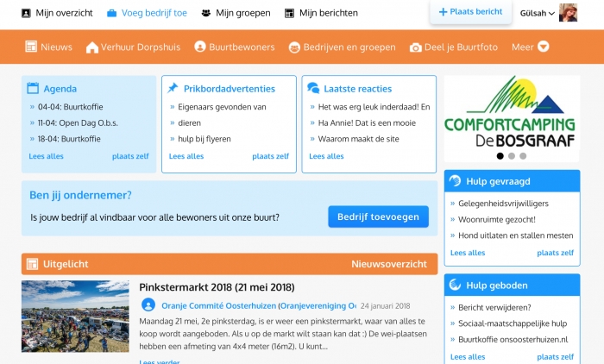Click the Deel je Buurtfoto camera icon
Viewport: 604px width, 364px height.
[x=416, y=47]
